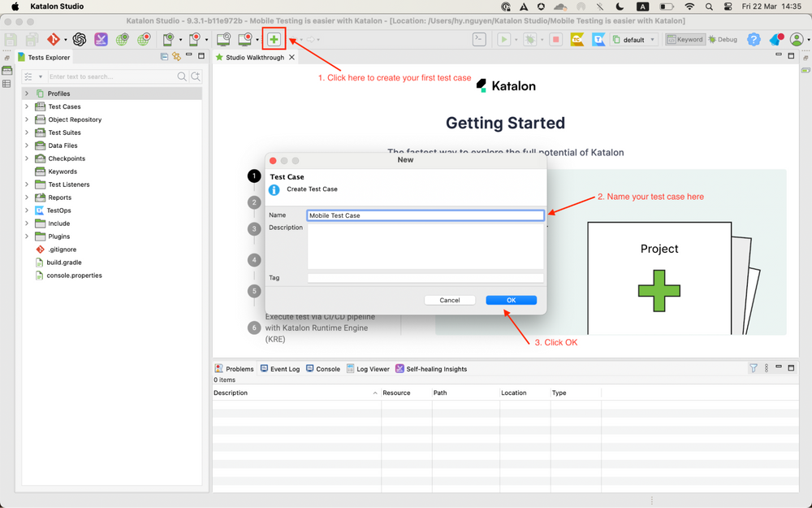Open the Run button dropdown arrow
Image resolution: width=812 pixels, height=508 pixels.
tap(516, 39)
